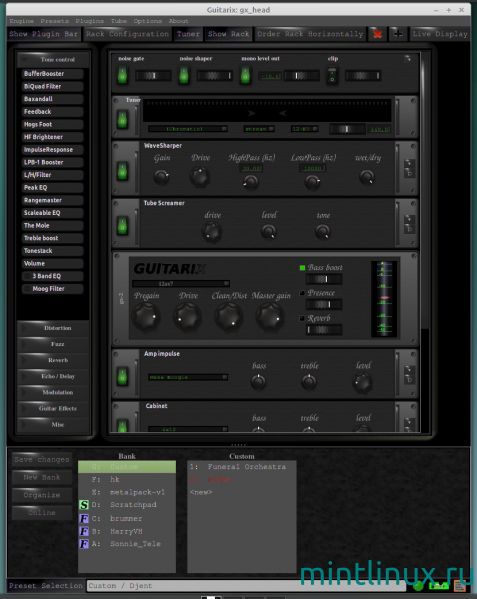This screenshot has height=599, width=477.
Task: Toggle the Show Rack button
Action: 228,34
